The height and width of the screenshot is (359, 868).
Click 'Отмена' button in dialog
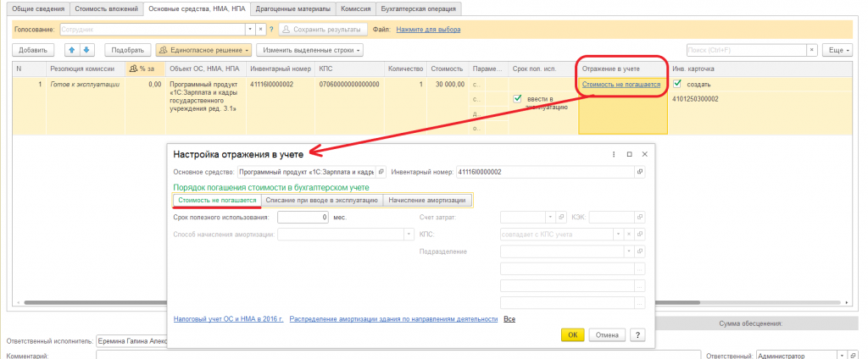(x=608, y=335)
